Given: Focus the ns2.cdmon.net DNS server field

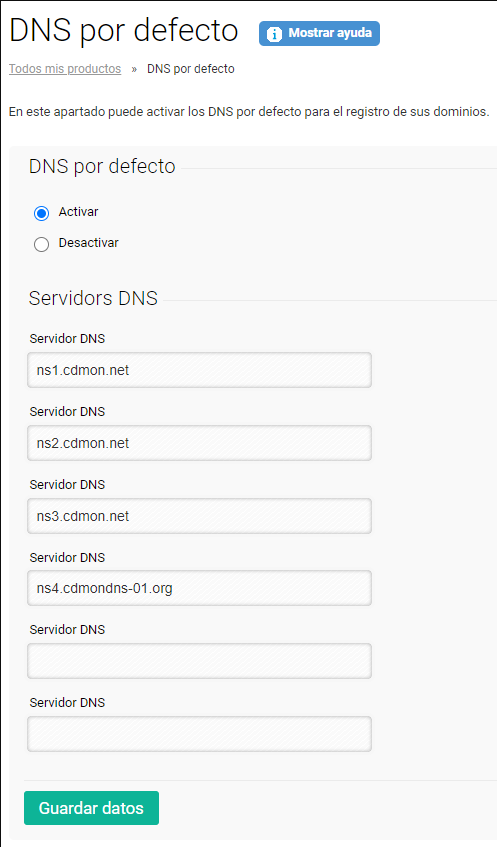Looking at the screenshot, I should (x=199, y=443).
